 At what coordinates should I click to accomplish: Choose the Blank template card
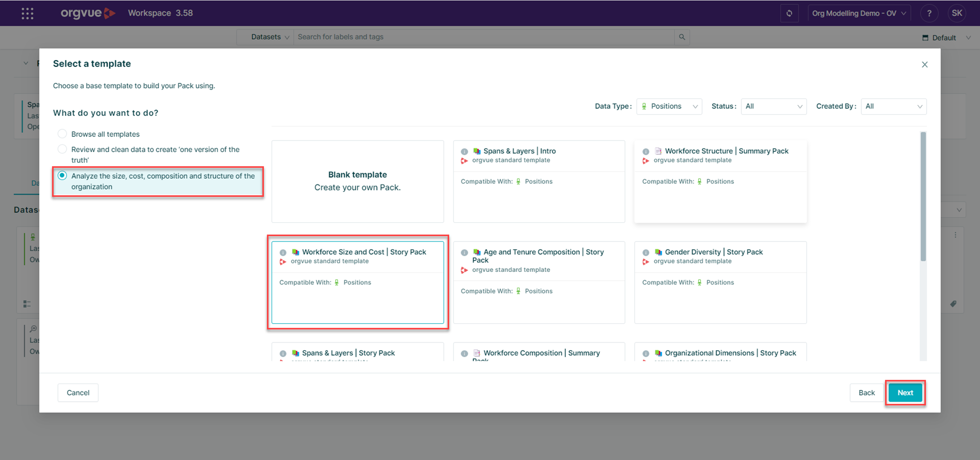point(358,181)
